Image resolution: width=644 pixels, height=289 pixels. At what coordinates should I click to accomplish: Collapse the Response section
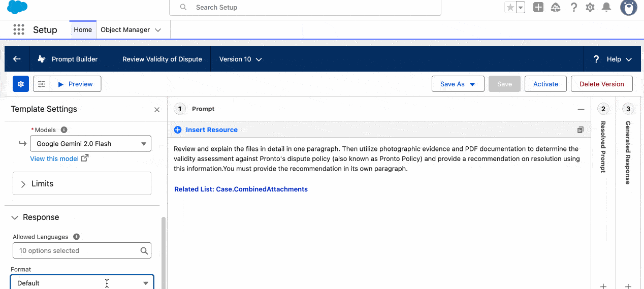35,217
